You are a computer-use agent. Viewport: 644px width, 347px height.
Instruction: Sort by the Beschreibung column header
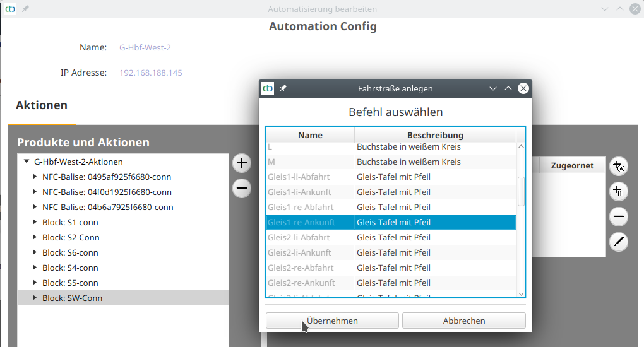[x=435, y=135]
